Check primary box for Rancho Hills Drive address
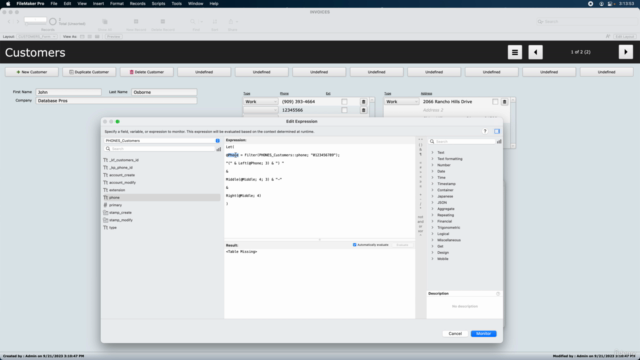This screenshot has width=640, height=360. pyautogui.click(x=495, y=102)
